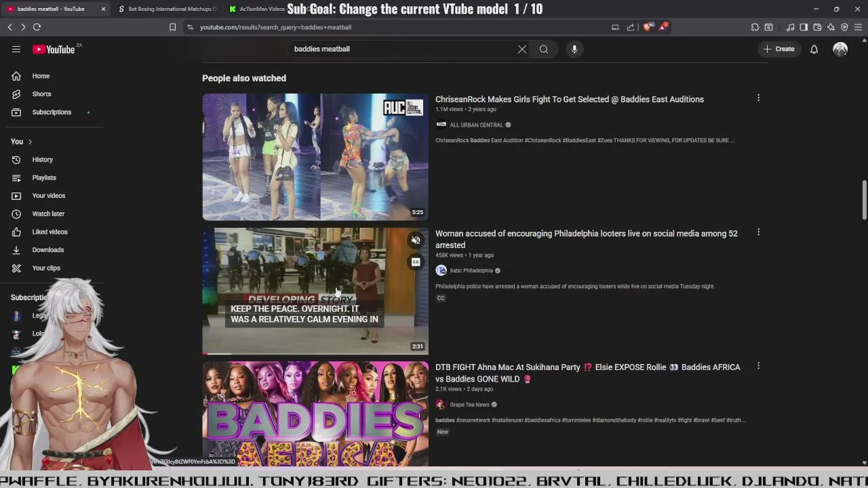The width and height of the screenshot is (868, 488).
Task: Go to YouTube home via logo
Action: (x=54, y=49)
